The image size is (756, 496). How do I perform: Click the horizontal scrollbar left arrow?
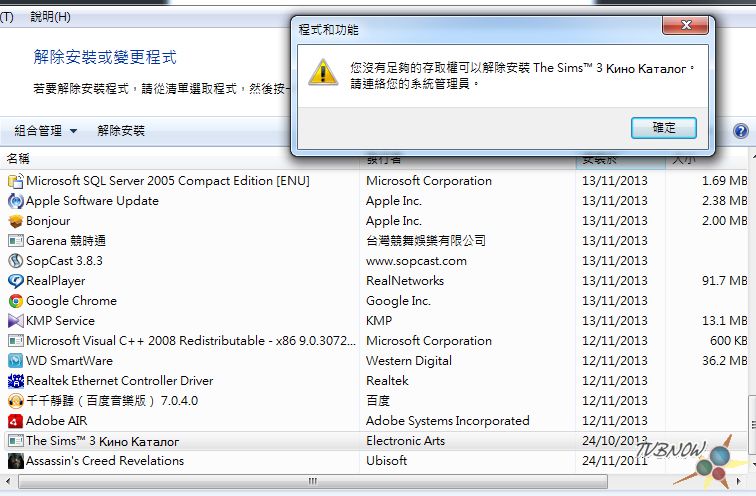click(7, 481)
